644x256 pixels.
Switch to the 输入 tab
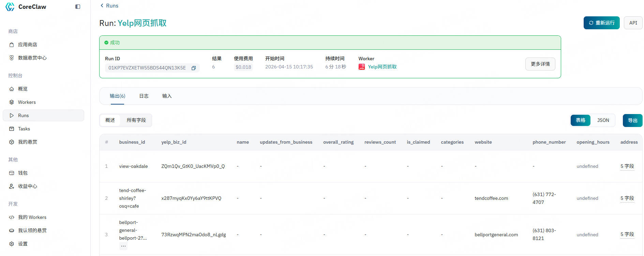[167, 96]
